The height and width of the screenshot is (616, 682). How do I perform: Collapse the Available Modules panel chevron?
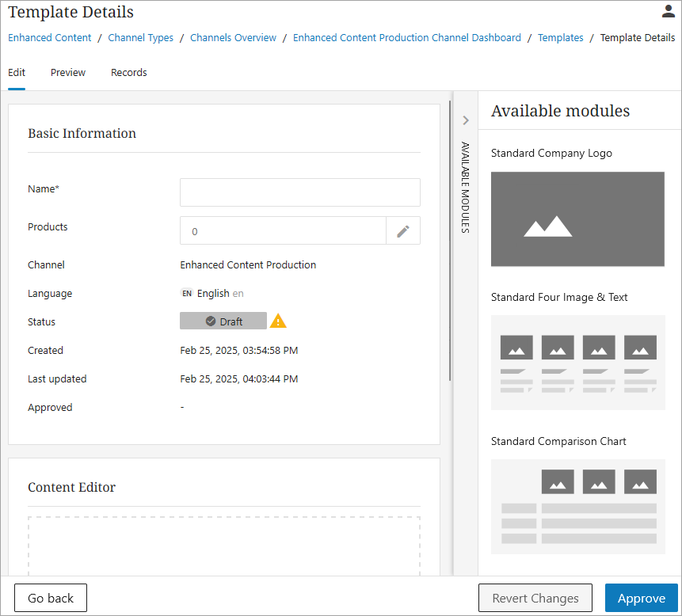(466, 120)
